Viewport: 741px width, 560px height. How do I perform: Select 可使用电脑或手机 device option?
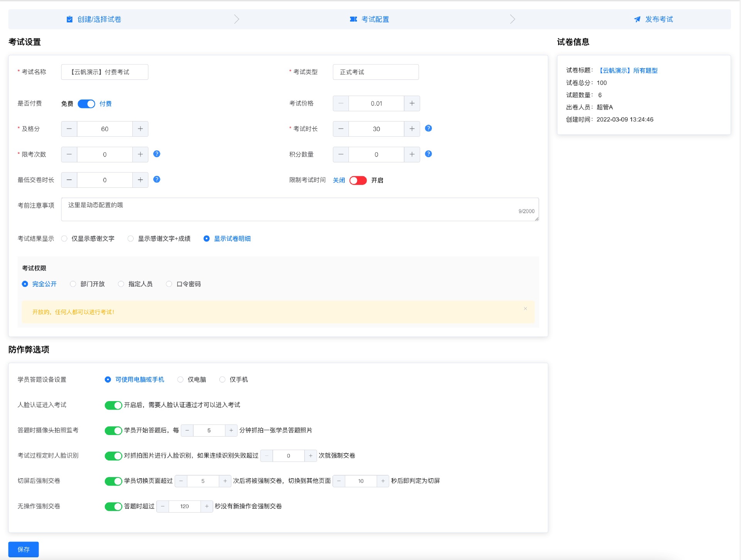[135, 380]
